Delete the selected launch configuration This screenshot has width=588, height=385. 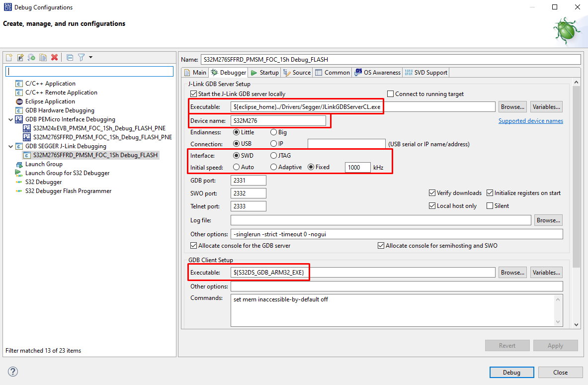pyautogui.click(x=54, y=57)
